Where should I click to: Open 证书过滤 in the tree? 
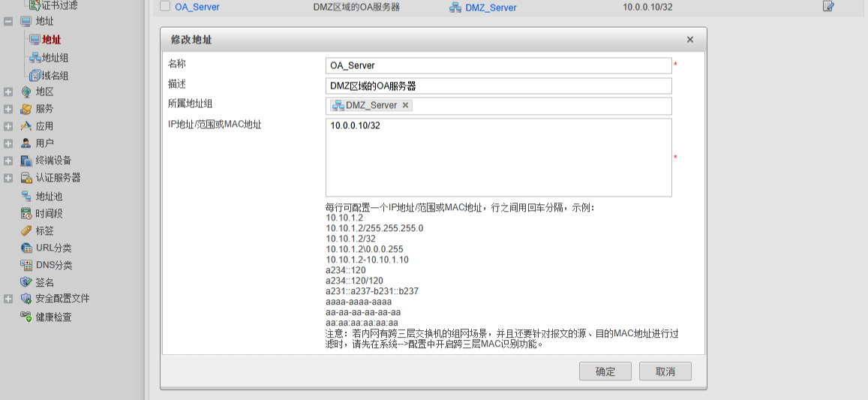coord(60,5)
